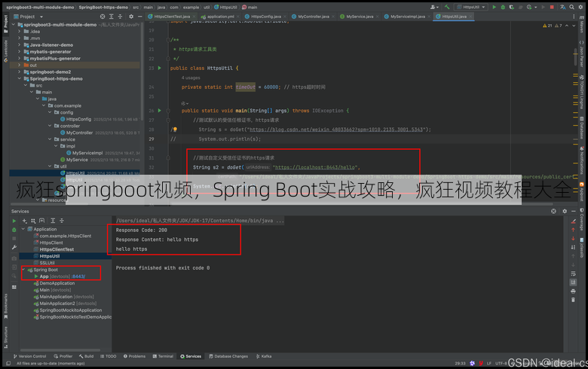Image resolution: width=588 pixels, height=369 pixels.
Task: Open Search Everywhere magnifier icon
Action: point(572,7)
